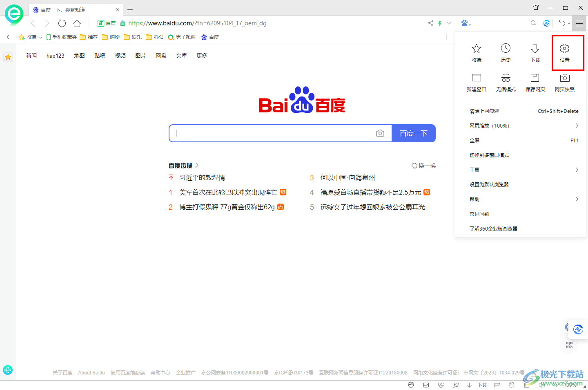Open the address bar dropdown chevron
588x390 pixels.
(449, 23)
